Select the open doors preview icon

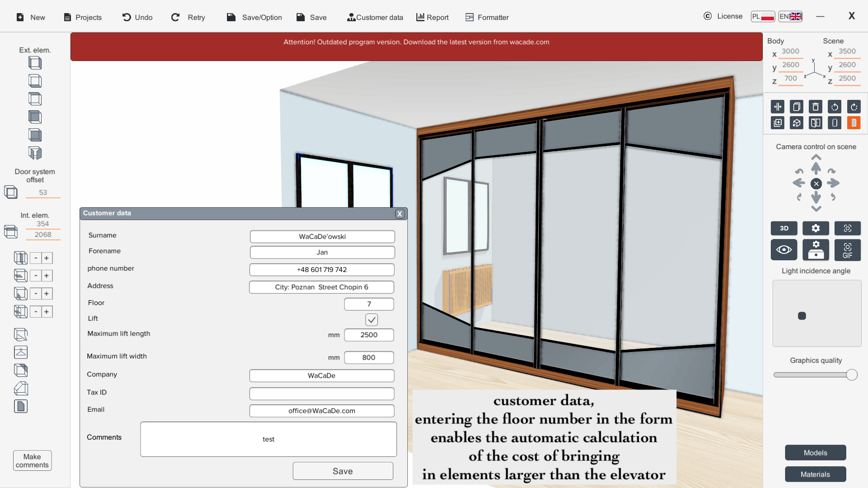click(815, 122)
